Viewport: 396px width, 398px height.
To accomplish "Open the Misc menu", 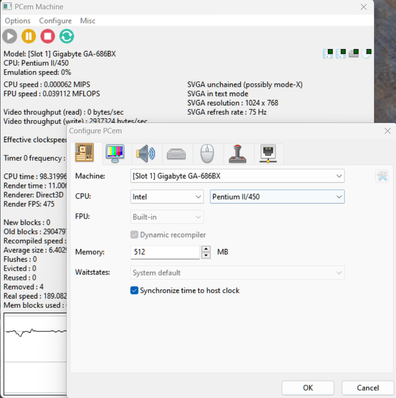I will coord(87,21).
